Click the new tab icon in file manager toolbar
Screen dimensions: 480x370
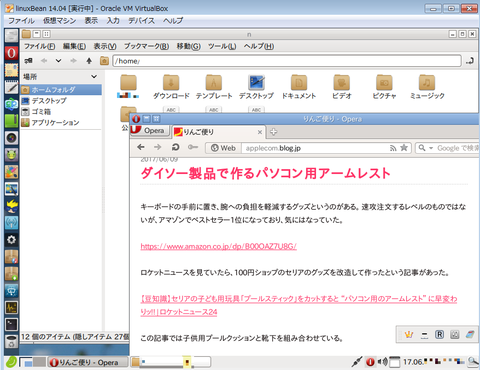(x=28, y=61)
